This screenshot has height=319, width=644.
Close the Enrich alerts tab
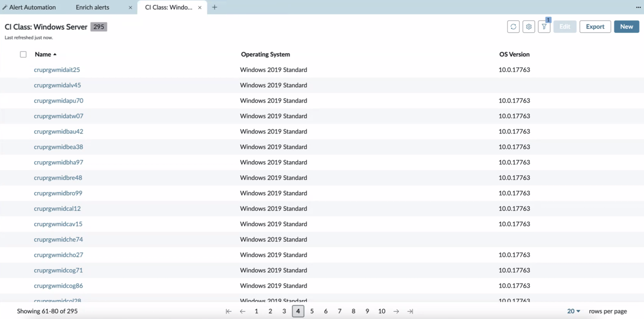pyautogui.click(x=130, y=8)
